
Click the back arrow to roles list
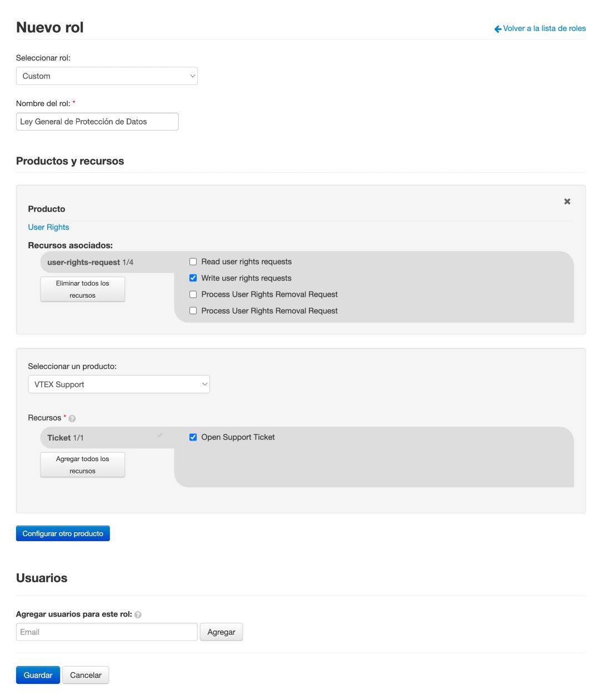pyautogui.click(x=498, y=29)
